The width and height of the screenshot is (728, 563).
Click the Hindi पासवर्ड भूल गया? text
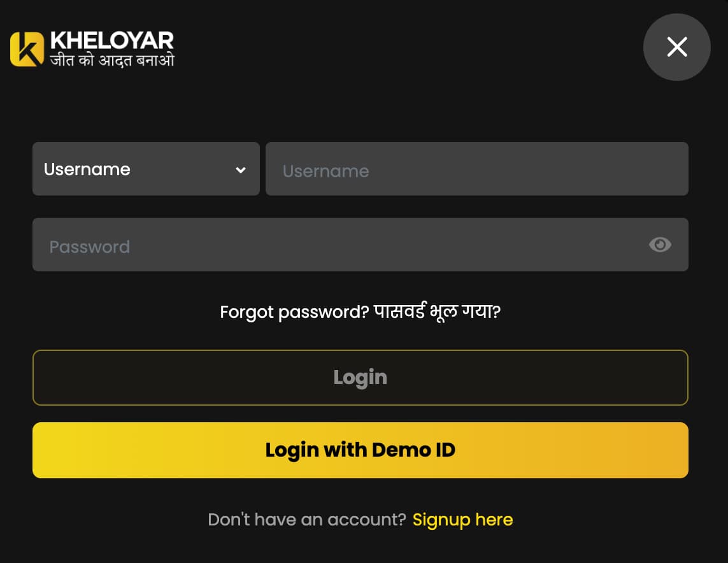click(438, 312)
